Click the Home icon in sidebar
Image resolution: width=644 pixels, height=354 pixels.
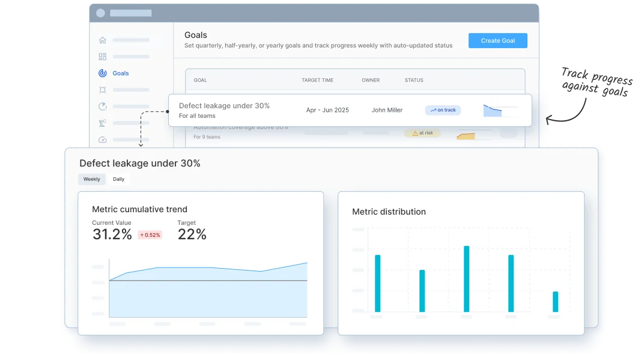point(102,40)
